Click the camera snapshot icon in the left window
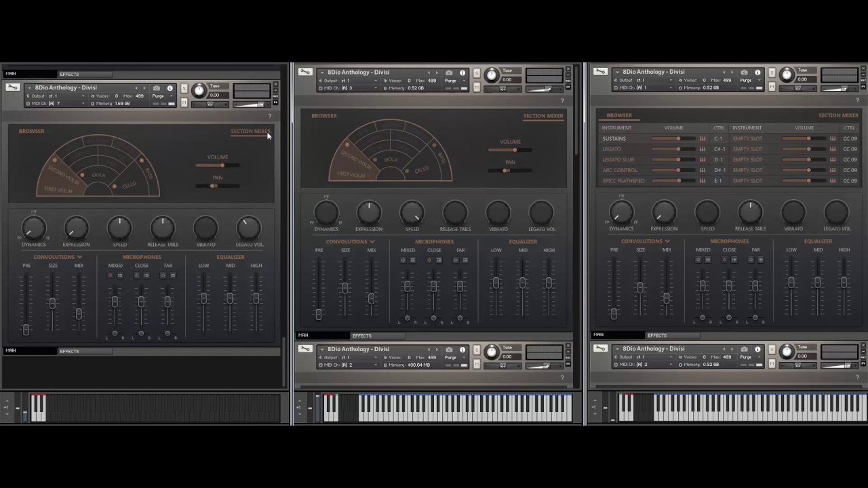This screenshot has width=868, height=488. [157, 88]
